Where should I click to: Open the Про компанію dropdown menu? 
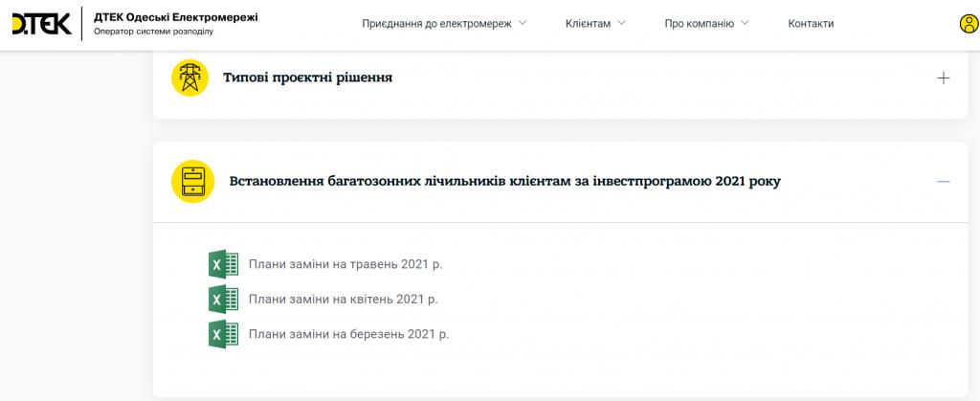706,24
